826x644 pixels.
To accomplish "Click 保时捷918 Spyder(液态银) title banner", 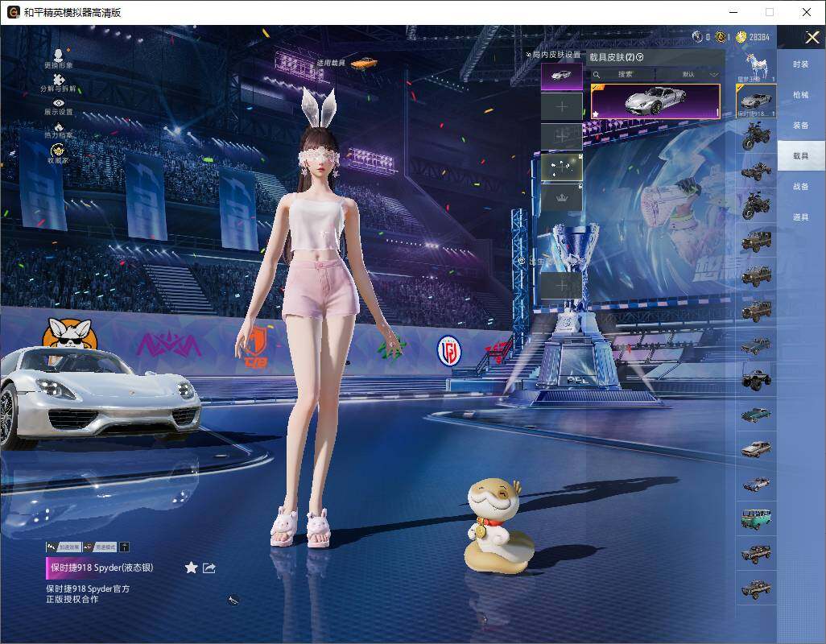I will (x=101, y=568).
